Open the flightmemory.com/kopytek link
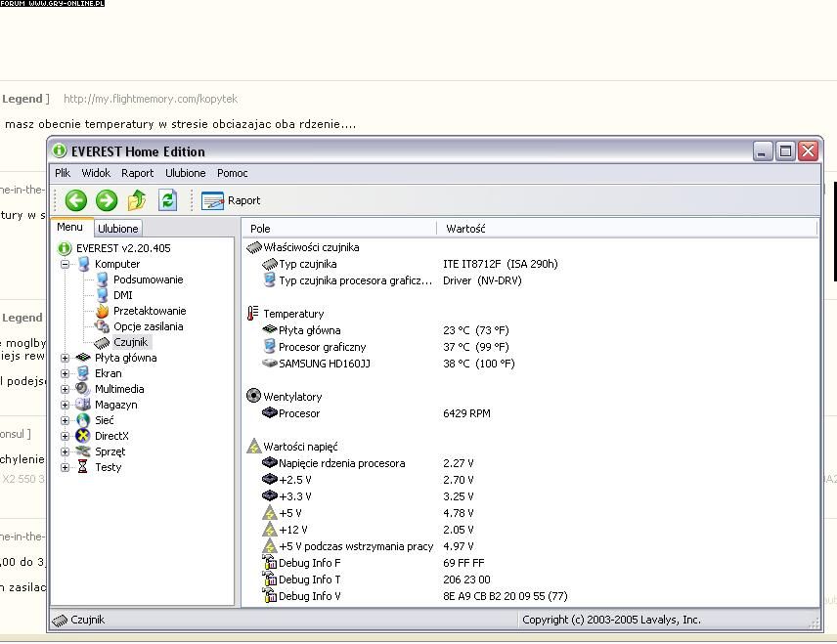Viewport: 837px width, 644px height. point(151,99)
